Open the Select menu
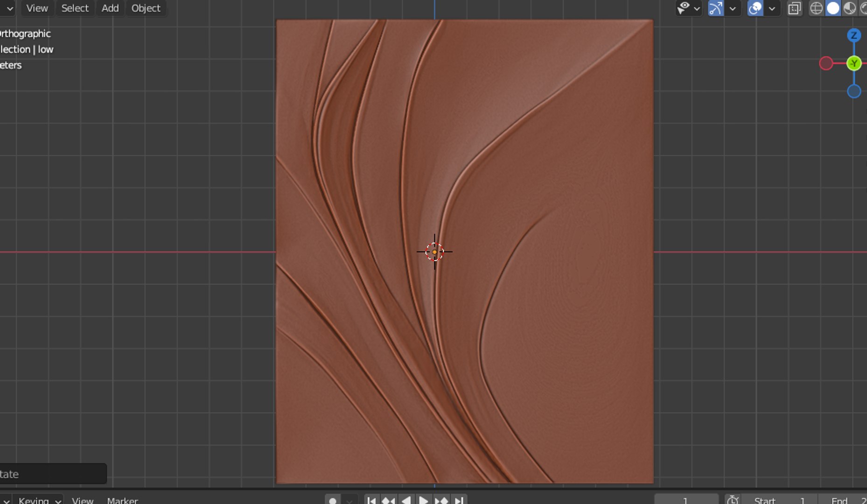The width and height of the screenshot is (867, 504). [75, 8]
